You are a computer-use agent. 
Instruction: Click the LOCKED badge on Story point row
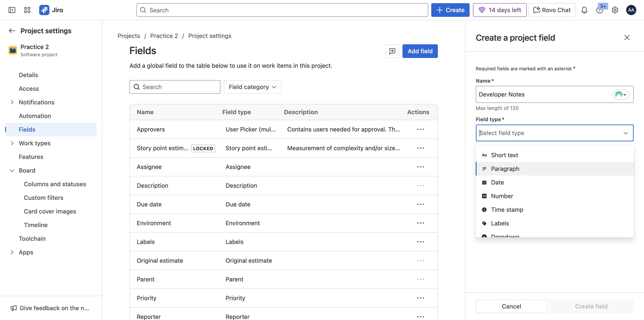click(x=203, y=148)
